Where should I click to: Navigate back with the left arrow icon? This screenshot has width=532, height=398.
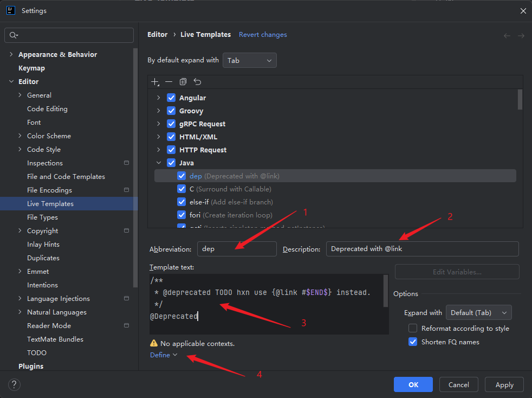pyautogui.click(x=507, y=36)
